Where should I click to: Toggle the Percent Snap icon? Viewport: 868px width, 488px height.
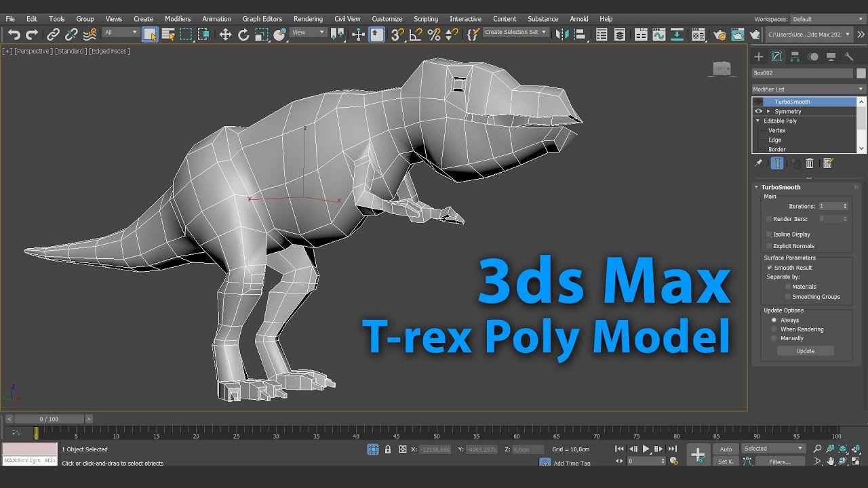[x=434, y=35]
